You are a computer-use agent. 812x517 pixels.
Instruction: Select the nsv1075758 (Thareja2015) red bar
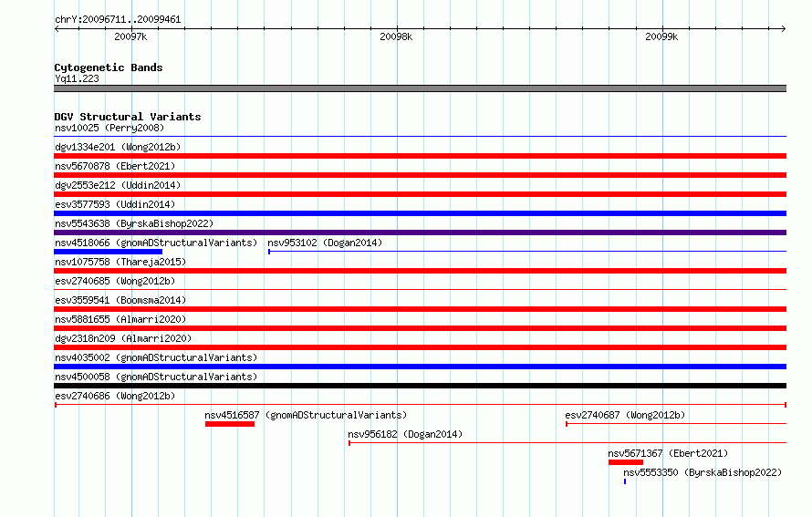(x=420, y=271)
